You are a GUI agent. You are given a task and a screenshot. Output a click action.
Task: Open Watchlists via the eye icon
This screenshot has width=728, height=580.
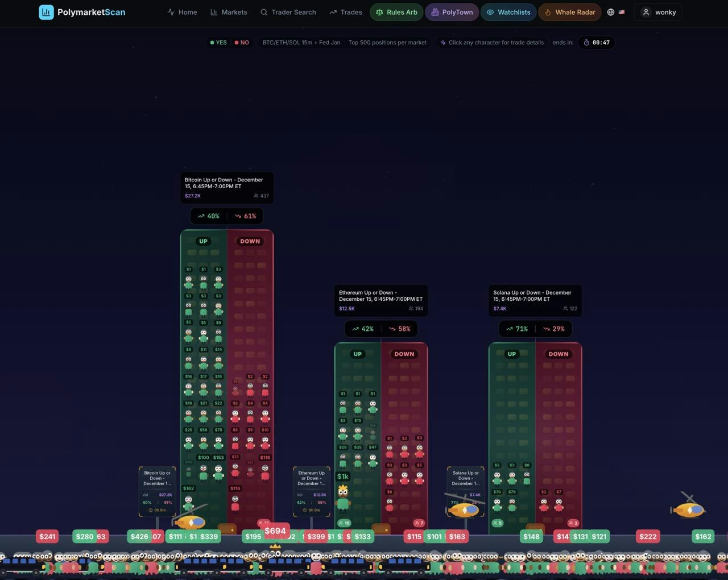pos(490,12)
